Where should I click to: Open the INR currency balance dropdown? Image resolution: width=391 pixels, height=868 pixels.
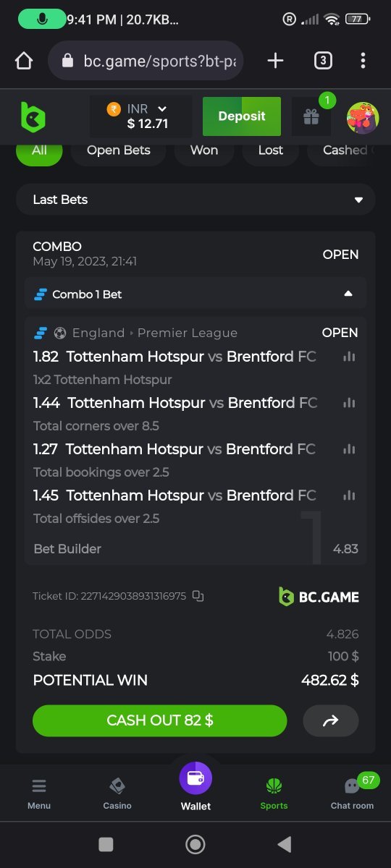pyautogui.click(x=141, y=116)
